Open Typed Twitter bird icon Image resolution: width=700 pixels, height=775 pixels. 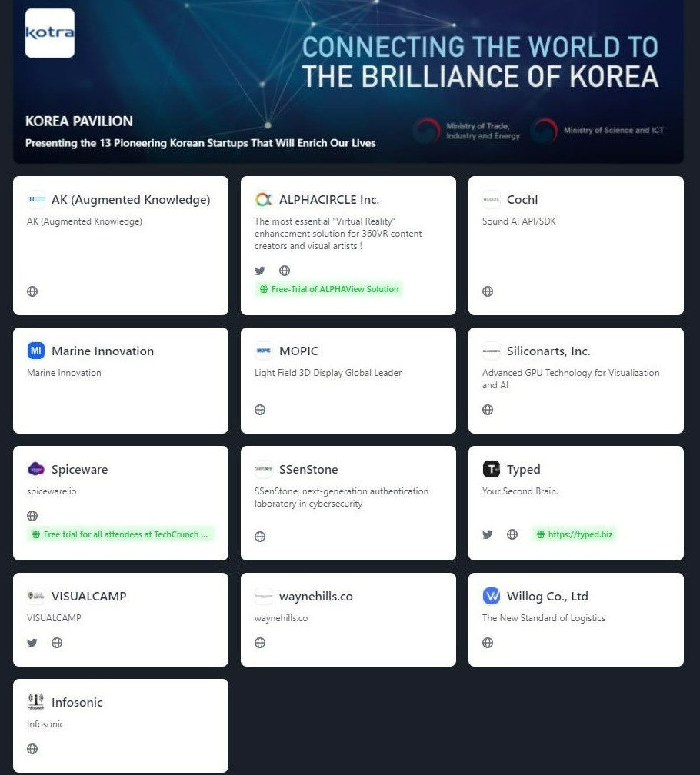[x=488, y=534]
